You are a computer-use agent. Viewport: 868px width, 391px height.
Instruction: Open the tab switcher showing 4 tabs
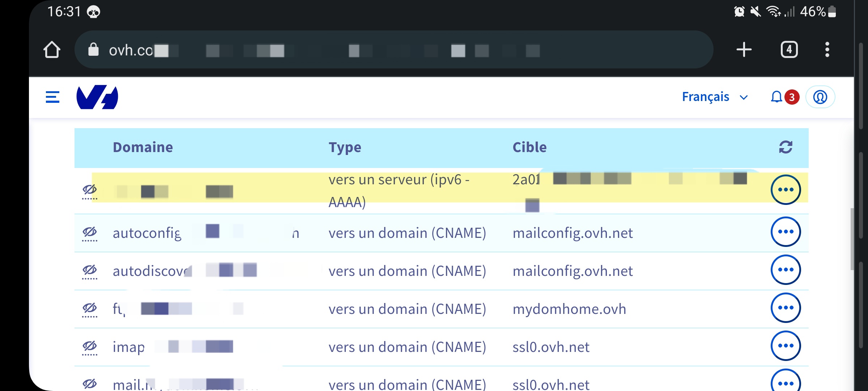click(x=789, y=50)
